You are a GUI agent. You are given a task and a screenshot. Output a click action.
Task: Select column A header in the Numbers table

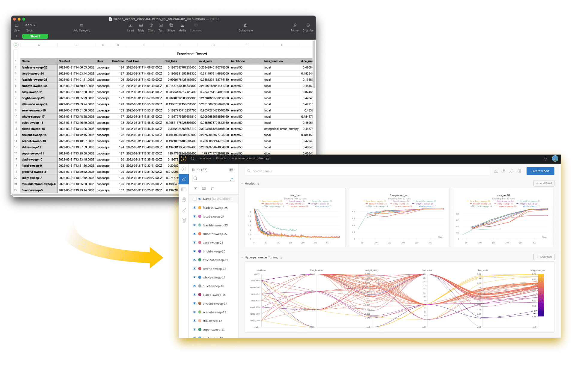(x=39, y=45)
